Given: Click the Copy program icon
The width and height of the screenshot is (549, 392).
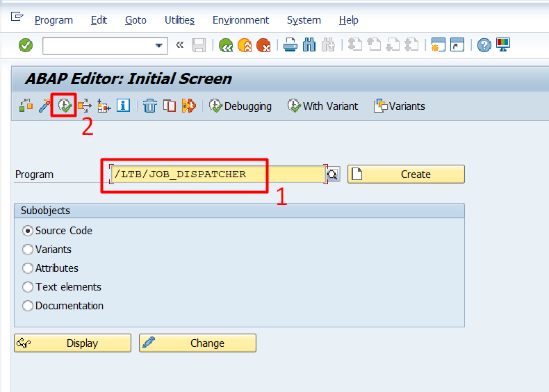Looking at the screenshot, I should click(170, 106).
